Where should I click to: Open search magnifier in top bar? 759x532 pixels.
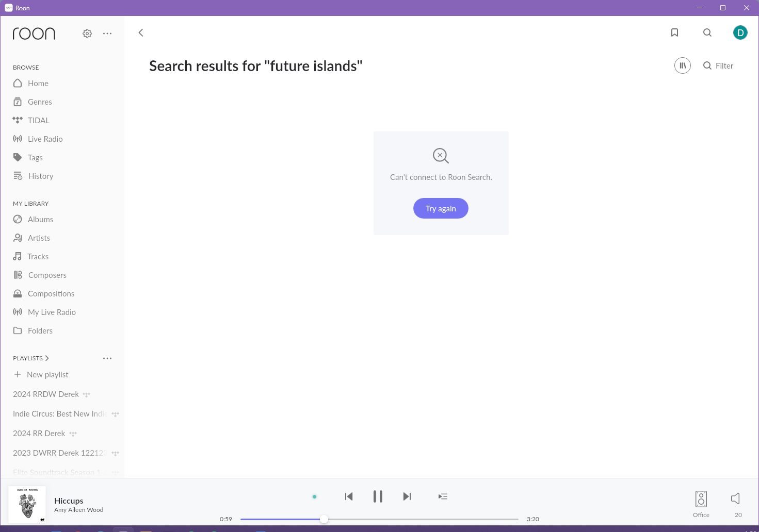pos(707,32)
